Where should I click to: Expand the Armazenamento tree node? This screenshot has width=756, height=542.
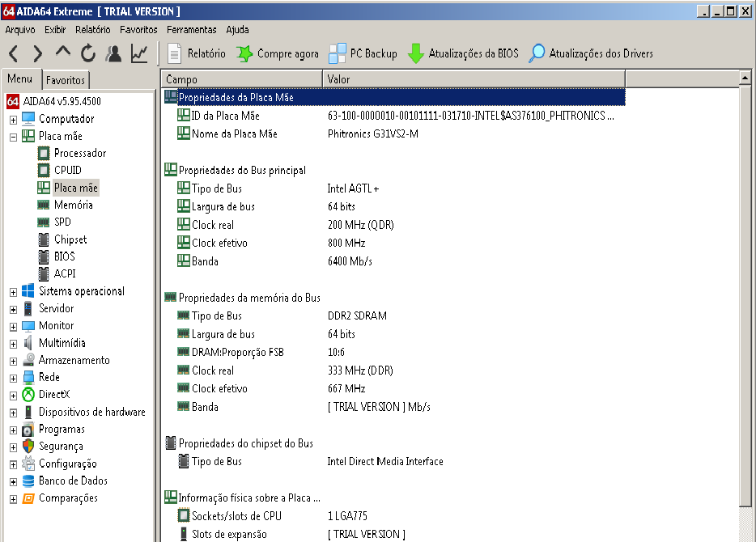(x=14, y=361)
